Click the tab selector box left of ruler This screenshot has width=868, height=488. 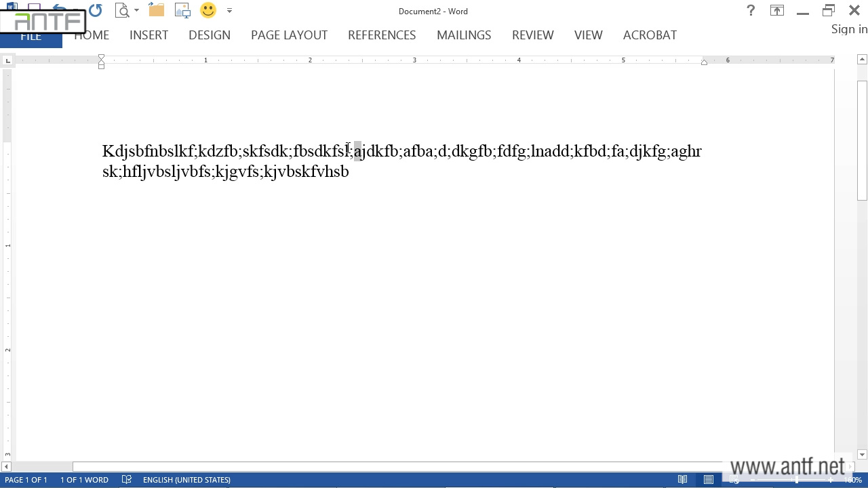7,61
